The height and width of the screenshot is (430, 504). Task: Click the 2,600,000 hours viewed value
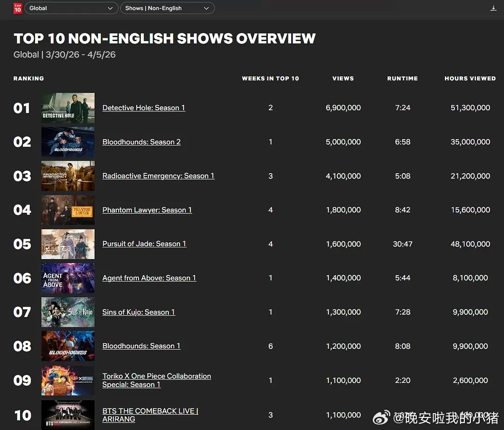coord(470,380)
